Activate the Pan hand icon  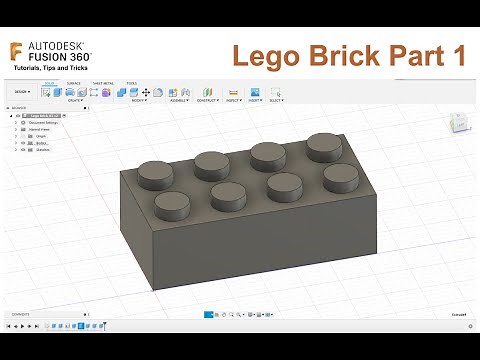pyautogui.click(x=224, y=314)
